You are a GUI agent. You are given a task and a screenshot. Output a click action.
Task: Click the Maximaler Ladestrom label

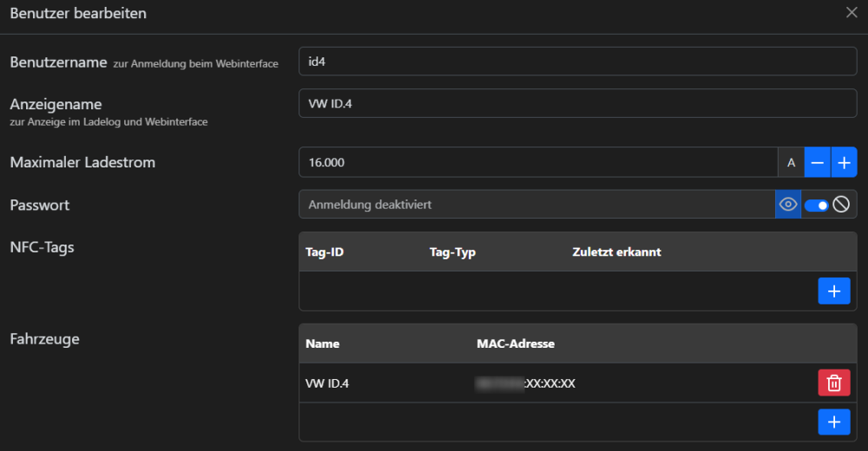pos(82,162)
